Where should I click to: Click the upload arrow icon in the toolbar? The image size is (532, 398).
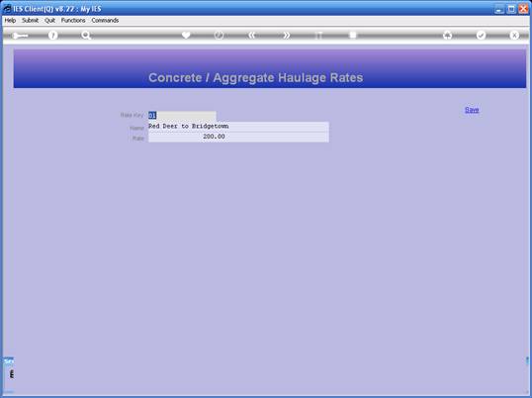[x=448, y=35]
